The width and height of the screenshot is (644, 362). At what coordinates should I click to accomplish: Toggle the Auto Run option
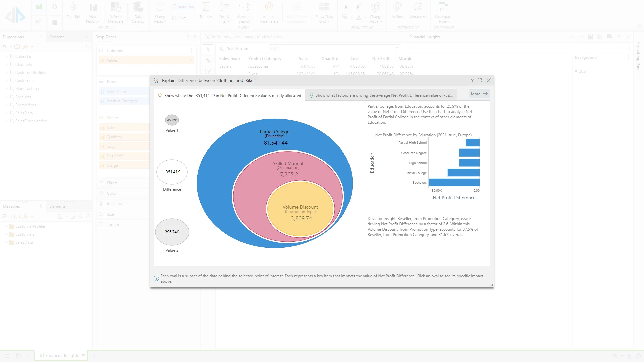pos(183,7)
